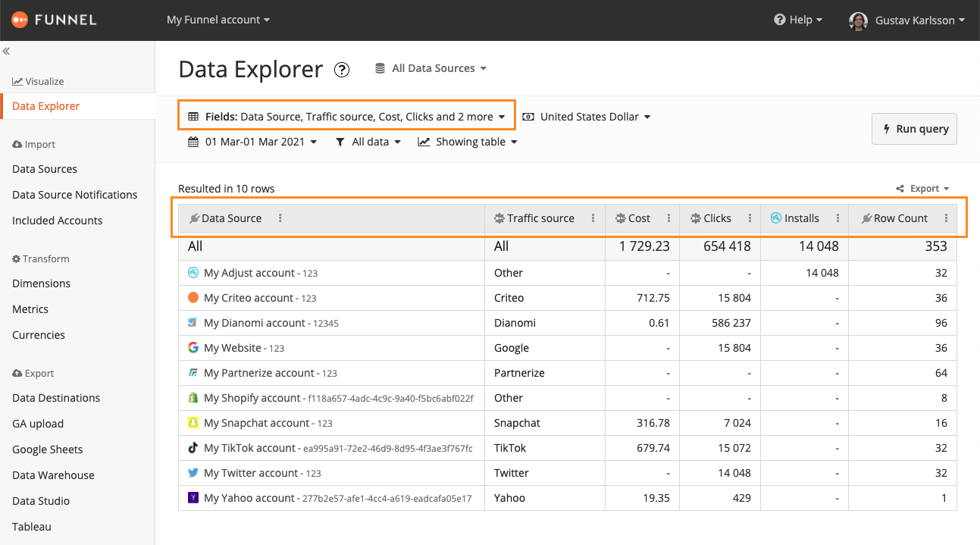The height and width of the screenshot is (545, 980).
Task: Open Data Studio export
Action: (x=41, y=501)
